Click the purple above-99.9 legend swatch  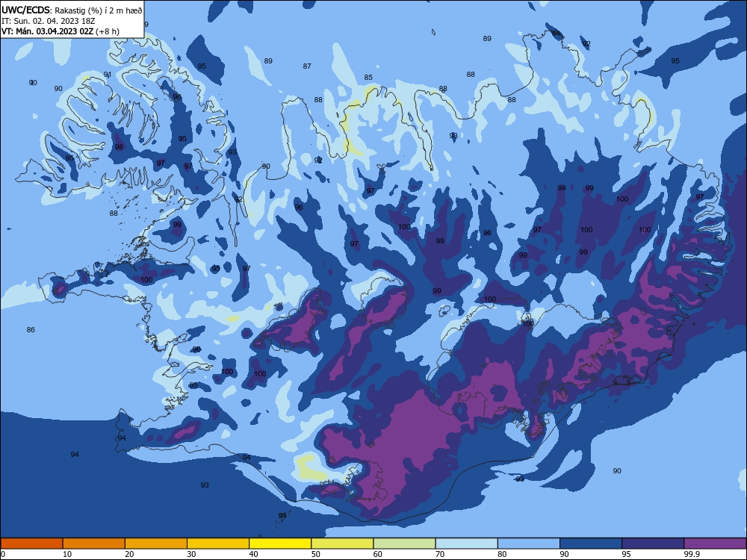[716, 544]
